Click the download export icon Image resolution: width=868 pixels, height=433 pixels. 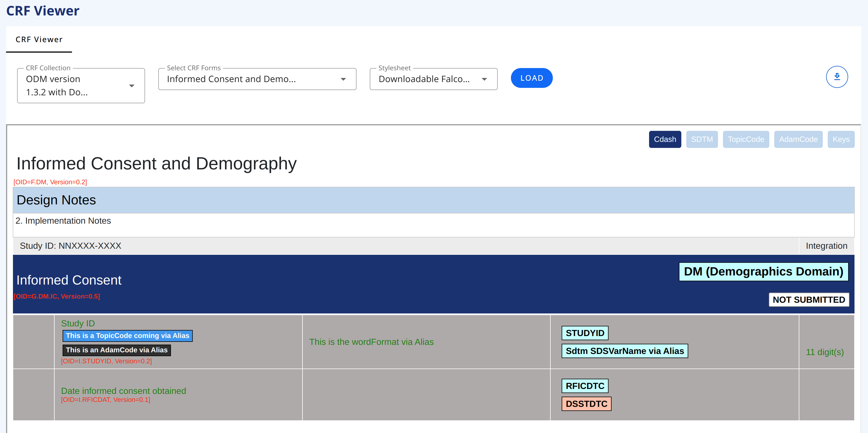tap(837, 77)
